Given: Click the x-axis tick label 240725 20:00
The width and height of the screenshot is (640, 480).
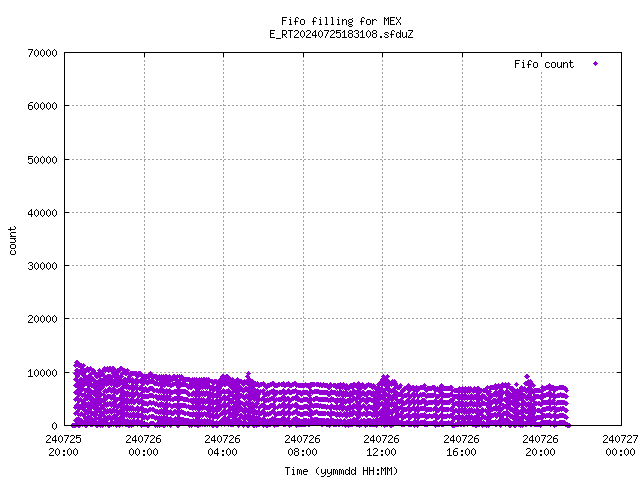Looking at the screenshot, I should pyautogui.click(x=63, y=446).
